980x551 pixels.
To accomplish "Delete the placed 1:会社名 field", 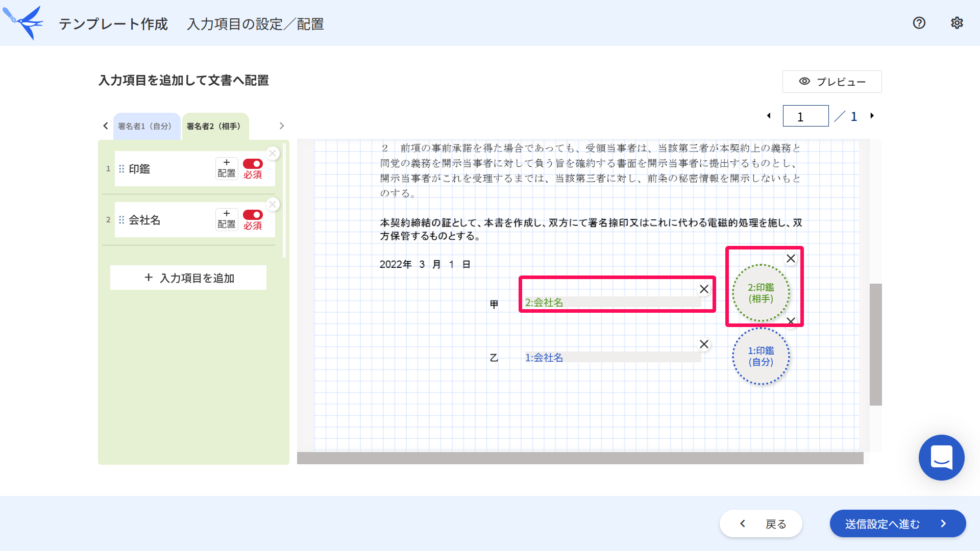I will (704, 344).
